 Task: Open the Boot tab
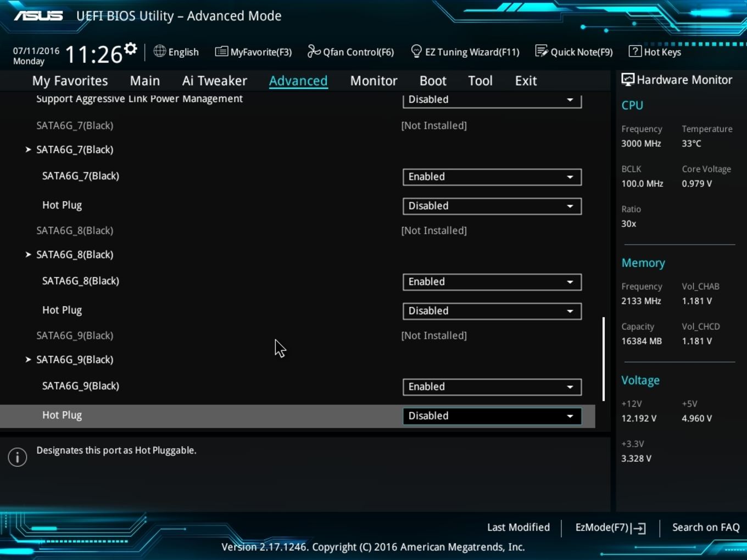pos(433,81)
